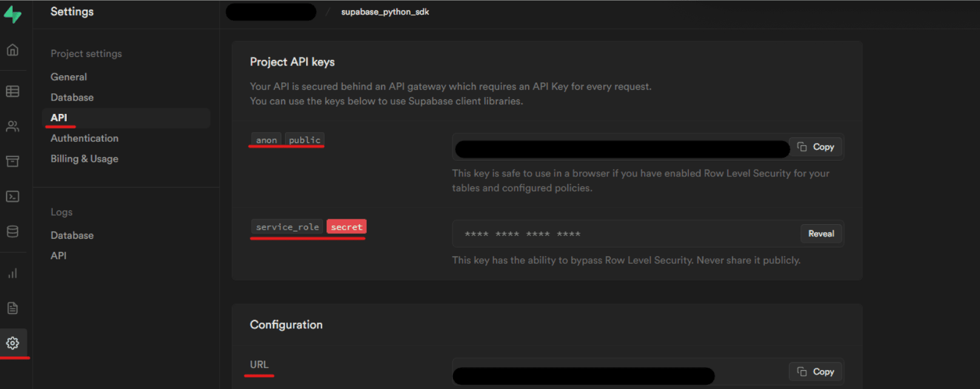The width and height of the screenshot is (980, 389).
Task: Open the SQL Editor terminal icon
Action: [x=12, y=196]
